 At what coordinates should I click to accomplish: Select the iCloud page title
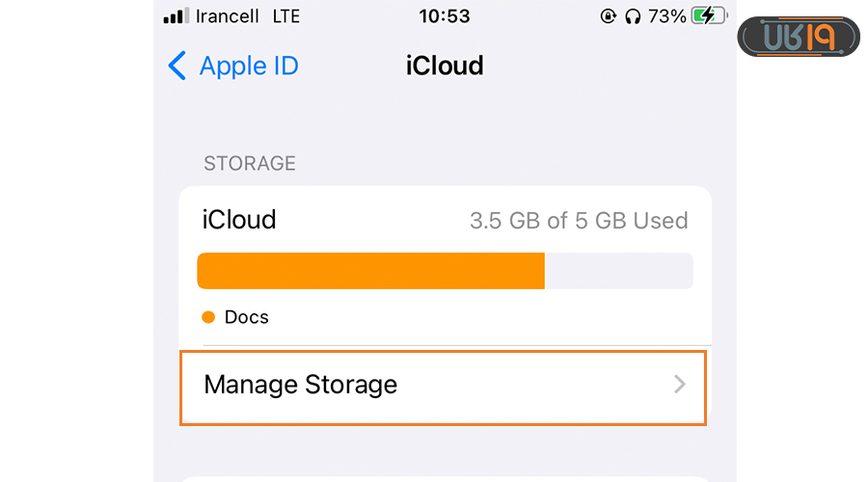[445, 66]
